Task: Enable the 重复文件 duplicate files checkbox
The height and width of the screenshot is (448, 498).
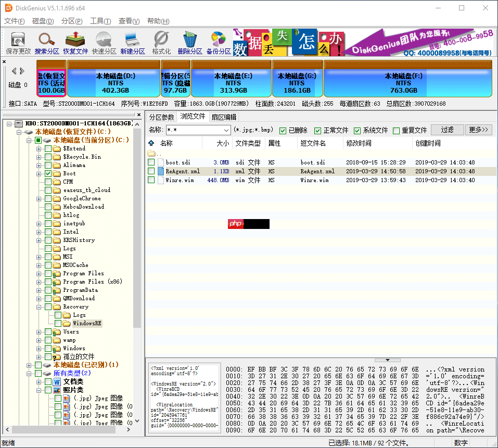Action: click(x=397, y=131)
